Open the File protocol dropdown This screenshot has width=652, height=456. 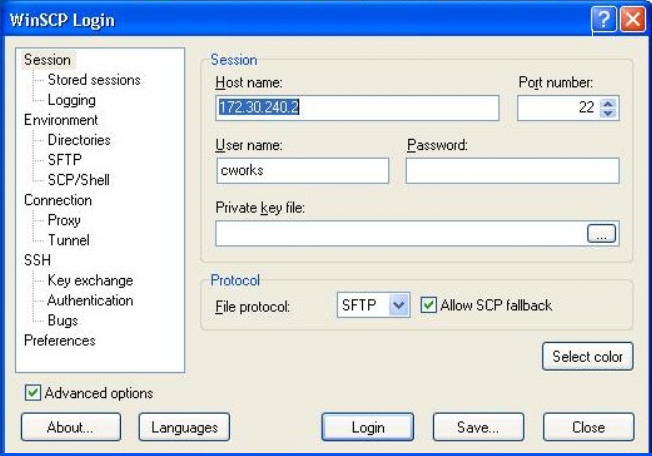point(400,306)
